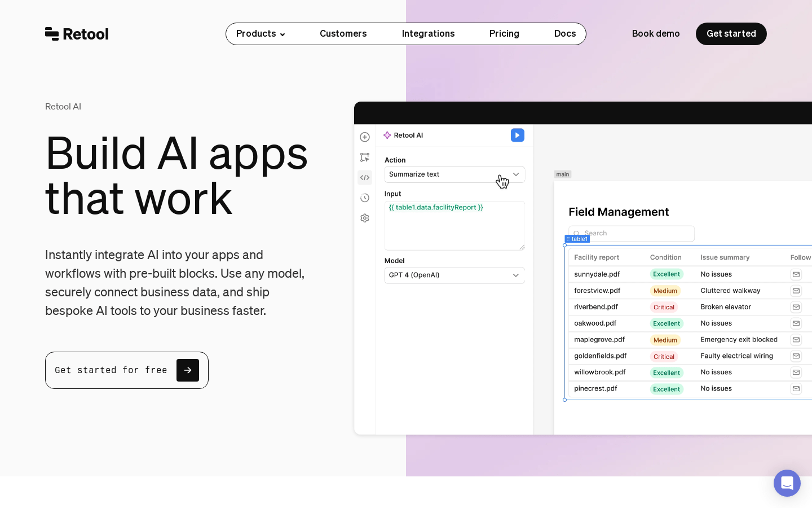Select the willowbrook.pdf cell
Image resolution: width=812 pixels, height=508 pixels.
click(600, 373)
